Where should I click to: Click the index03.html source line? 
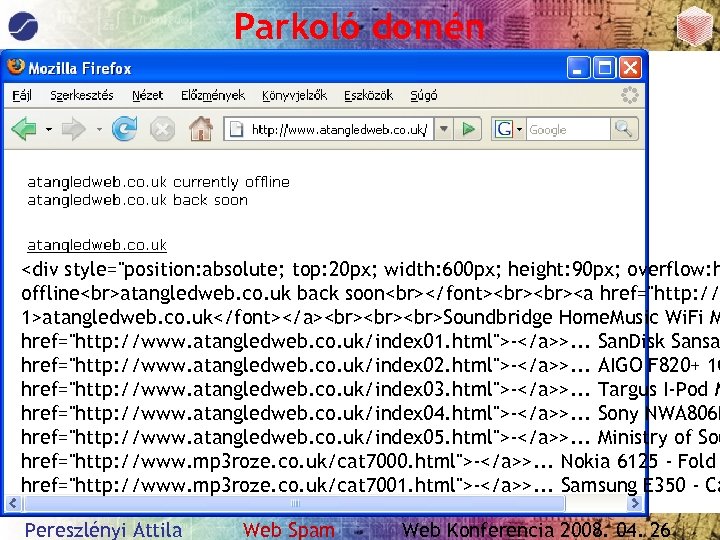coord(370,389)
